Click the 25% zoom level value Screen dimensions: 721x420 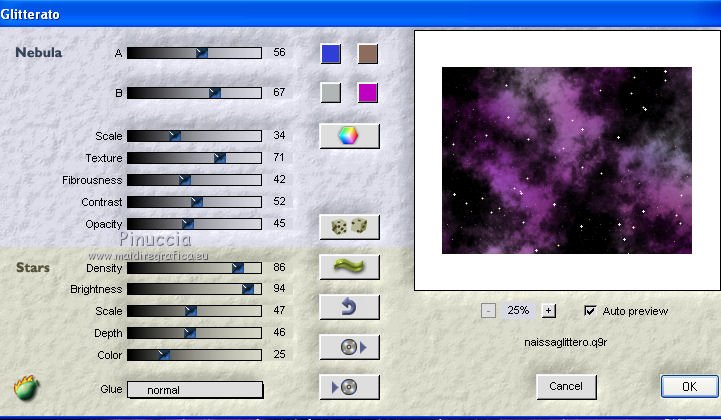tap(518, 311)
